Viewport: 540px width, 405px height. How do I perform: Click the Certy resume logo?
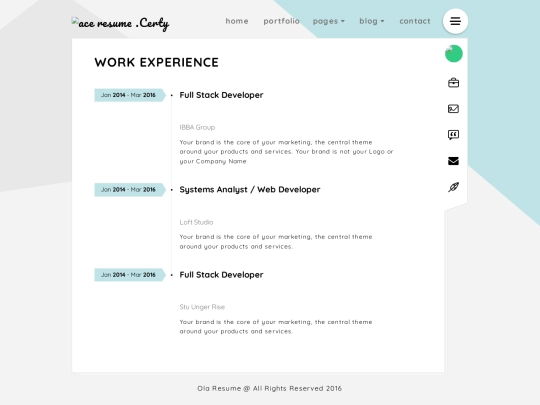click(120, 23)
